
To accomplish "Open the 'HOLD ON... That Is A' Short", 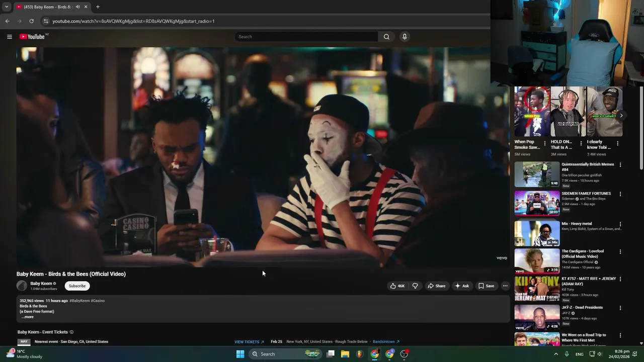I will tap(568, 112).
